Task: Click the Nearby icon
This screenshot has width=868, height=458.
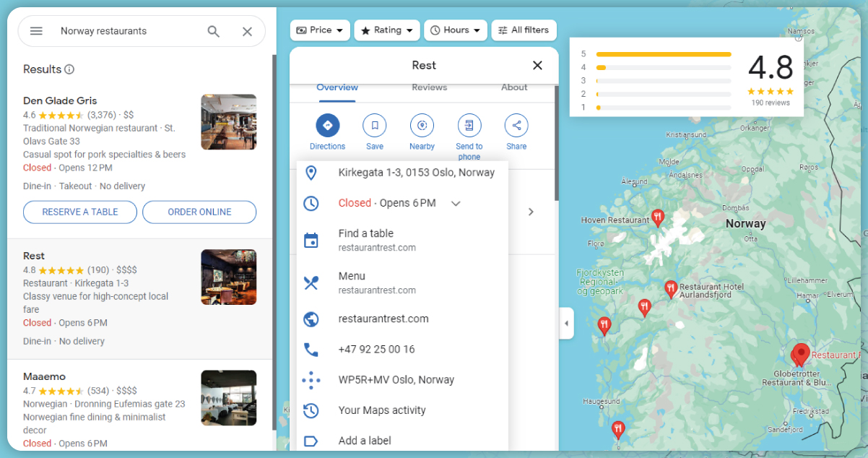Action: coord(422,125)
